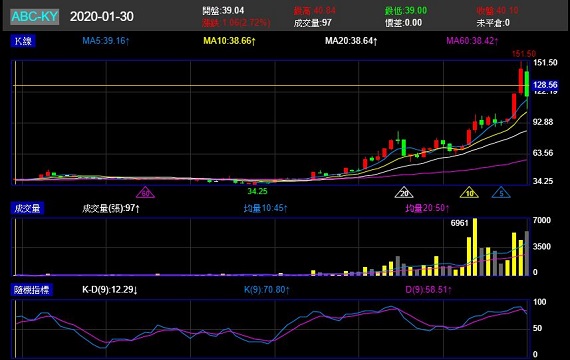The width and height of the screenshot is (570, 360).
Task: Click the MA20:38.64 indicator text
Action: click(x=351, y=41)
